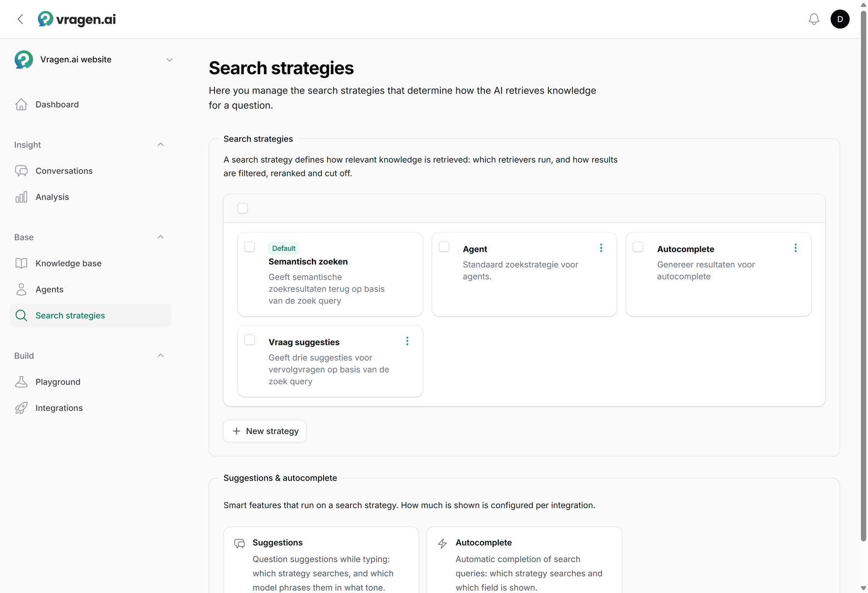Collapse the Build sidebar section
This screenshot has height=593, width=868.
coord(161,356)
